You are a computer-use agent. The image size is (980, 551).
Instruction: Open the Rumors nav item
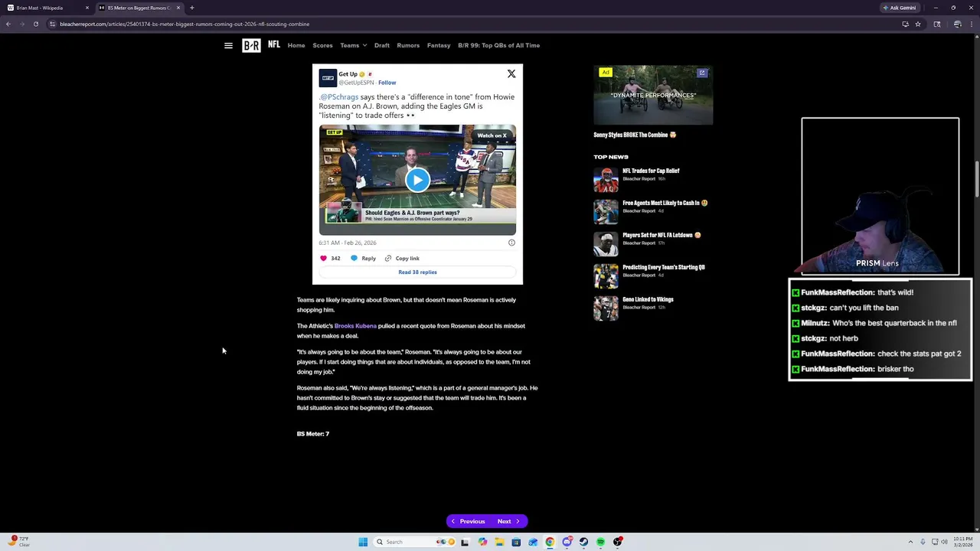pyautogui.click(x=408, y=45)
